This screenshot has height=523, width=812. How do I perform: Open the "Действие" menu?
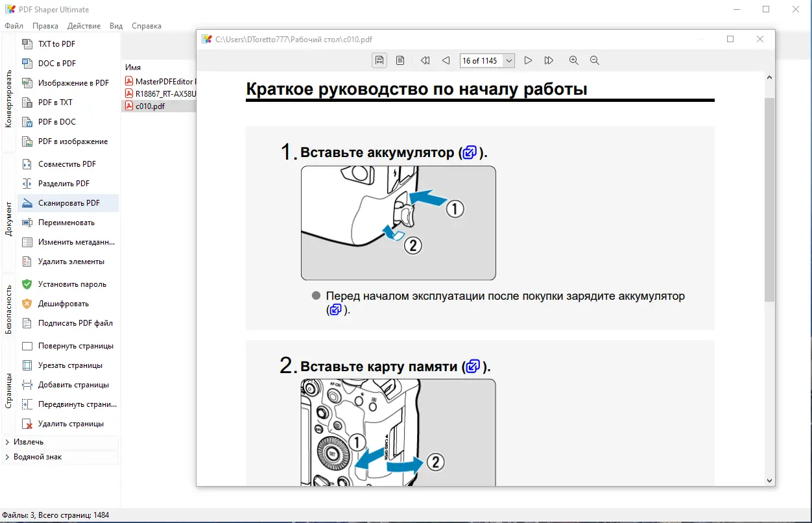(x=83, y=26)
